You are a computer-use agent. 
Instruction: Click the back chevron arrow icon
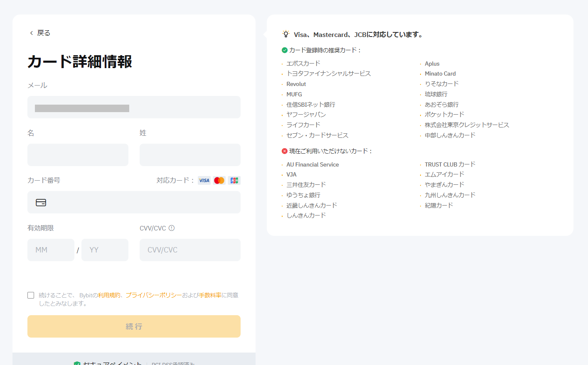pyautogui.click(x=31, y=33)
